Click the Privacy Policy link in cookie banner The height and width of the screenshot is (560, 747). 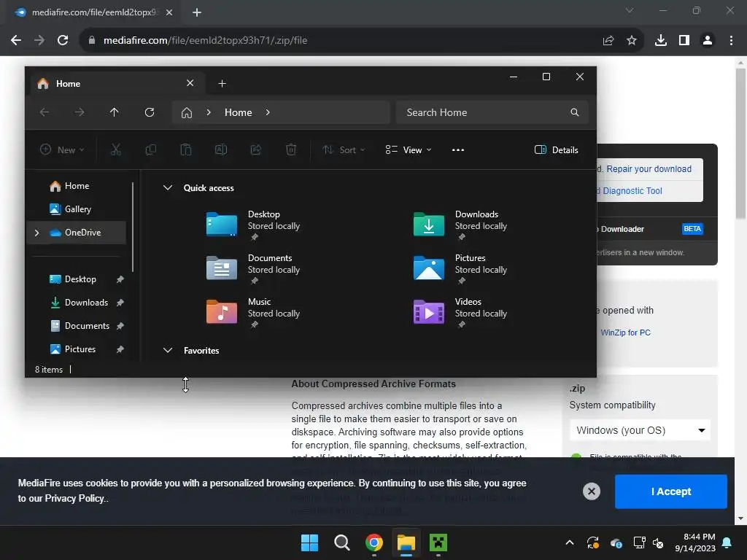[74, 499]
